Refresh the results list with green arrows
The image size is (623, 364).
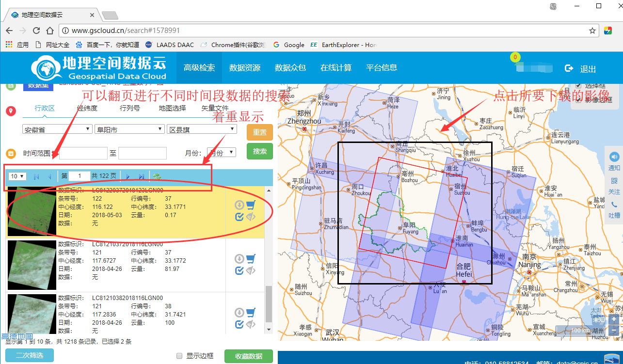(157, 176)
